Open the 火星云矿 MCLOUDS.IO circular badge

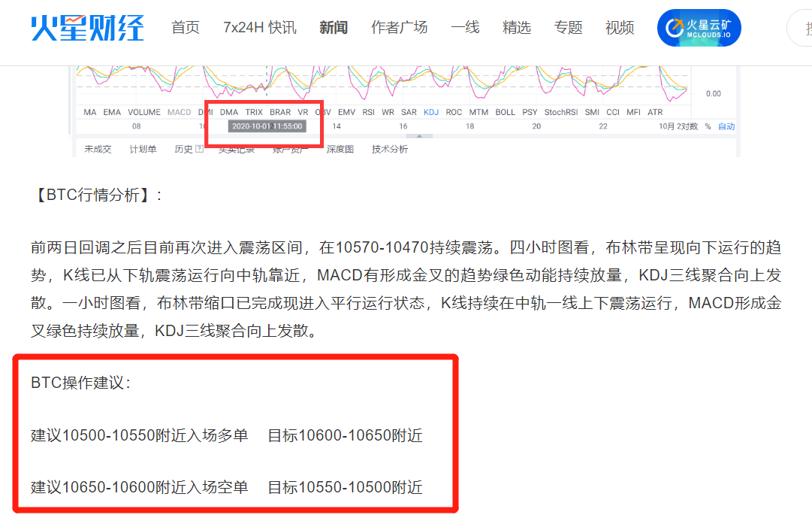coord(699,27)
